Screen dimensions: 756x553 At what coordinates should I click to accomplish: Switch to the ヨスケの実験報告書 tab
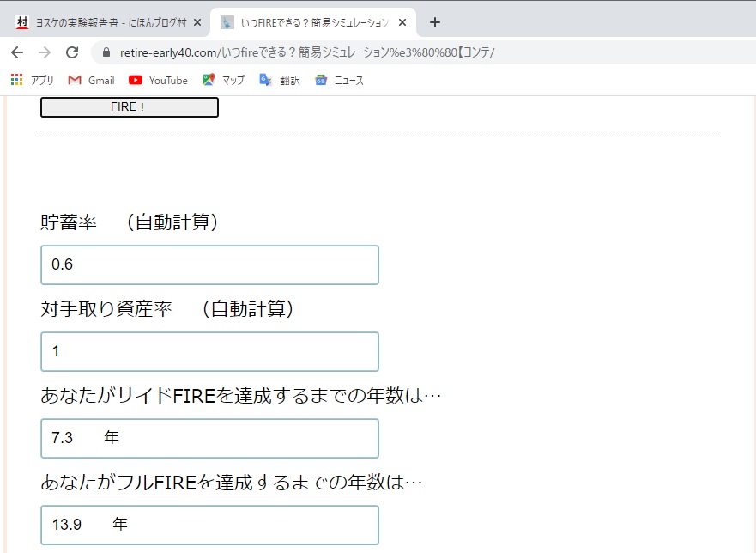[103, 22]
